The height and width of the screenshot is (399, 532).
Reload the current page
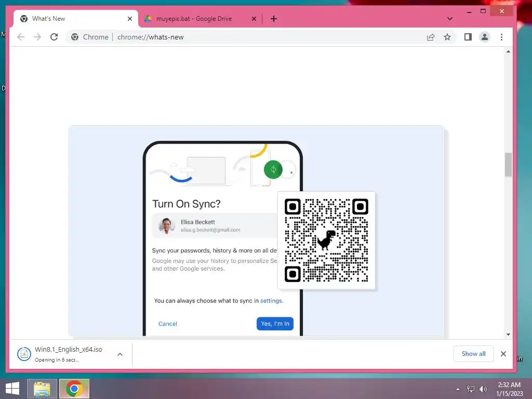54,37
